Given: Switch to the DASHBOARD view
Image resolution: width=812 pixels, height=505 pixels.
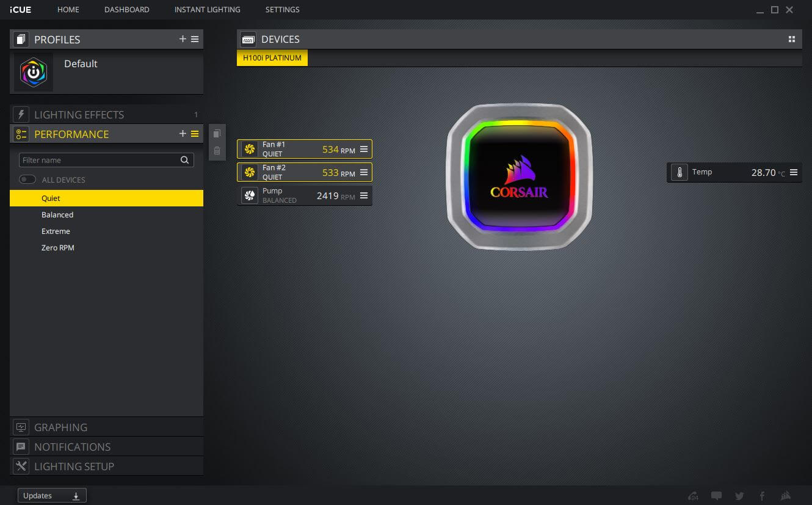Looking at the screenshot, I should (x=127, y=10).
